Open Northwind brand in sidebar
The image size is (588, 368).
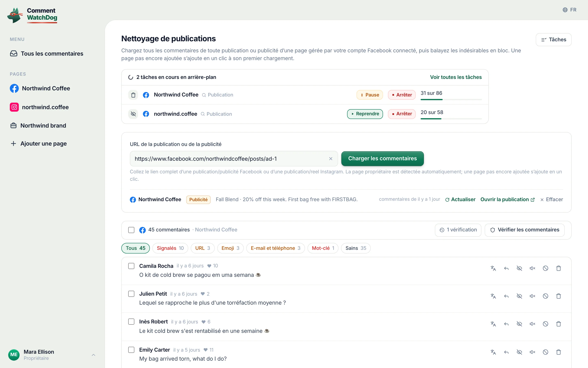38,126
